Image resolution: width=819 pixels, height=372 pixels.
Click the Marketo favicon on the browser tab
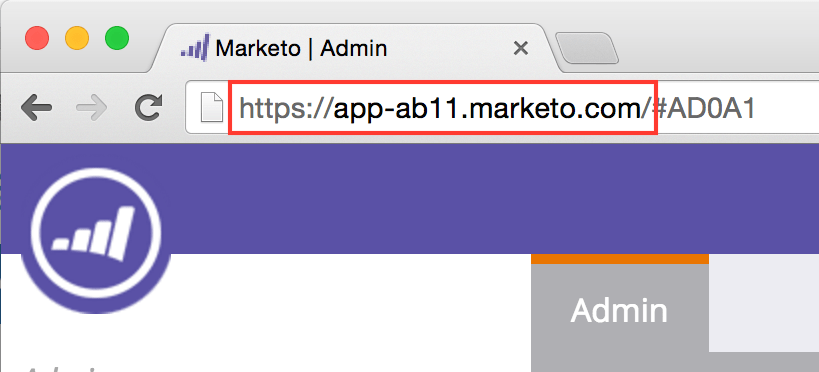pyautogui.click(x=195, y=47)
